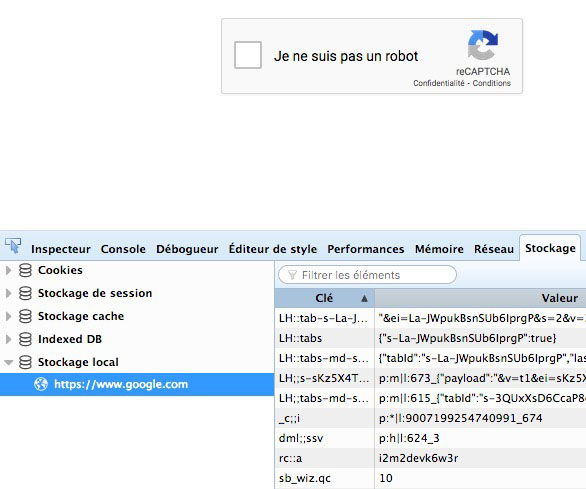The height and width of the screenshot is (489, 586).
Task: Select the LH;;s-sKz5X4T… key cell
Action: (x=324, y=378)
